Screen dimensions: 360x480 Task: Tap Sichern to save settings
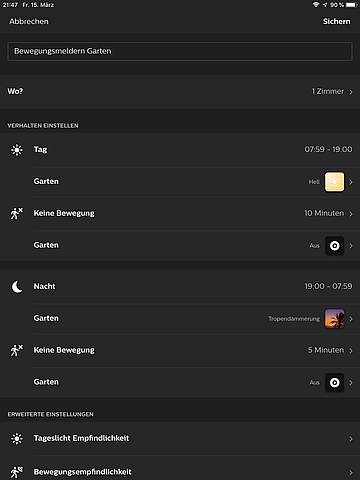click(x=336, y=21)
